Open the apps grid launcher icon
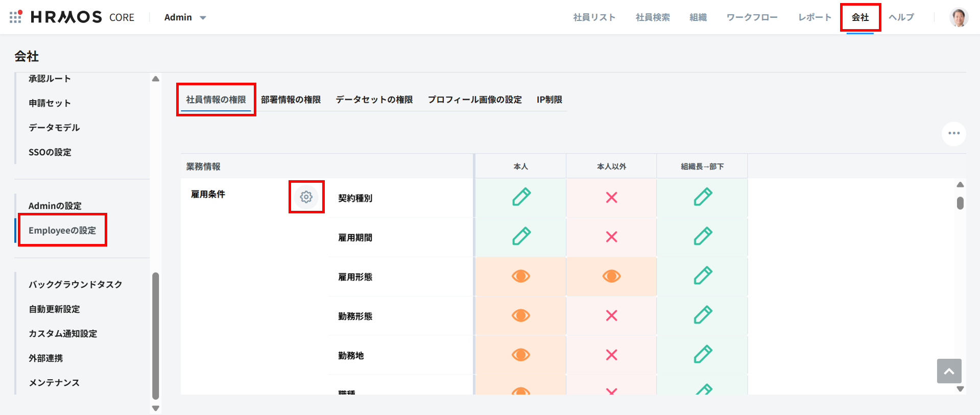 (16, 17)
